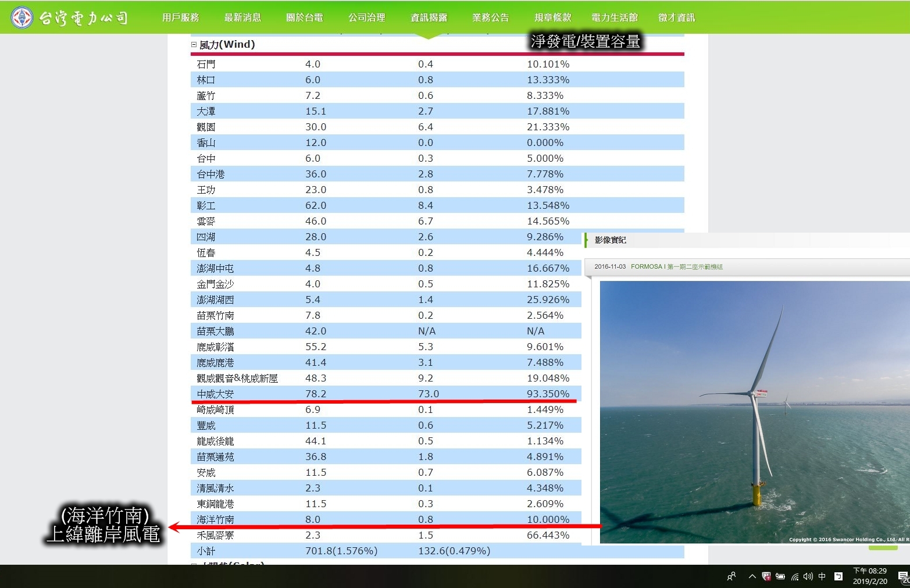Select the 苗栗通苑 row name
Image resolution: width=910 pixels, height=588 pixels.
[215, 457]
